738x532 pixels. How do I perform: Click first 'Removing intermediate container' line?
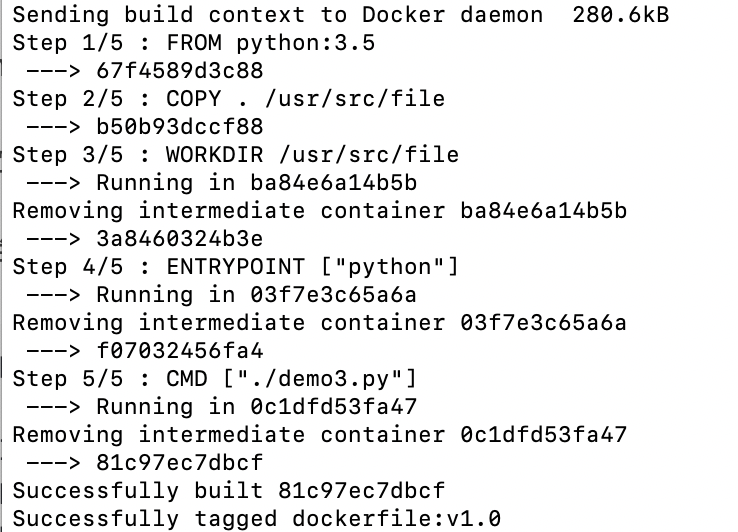pos(320,211)
